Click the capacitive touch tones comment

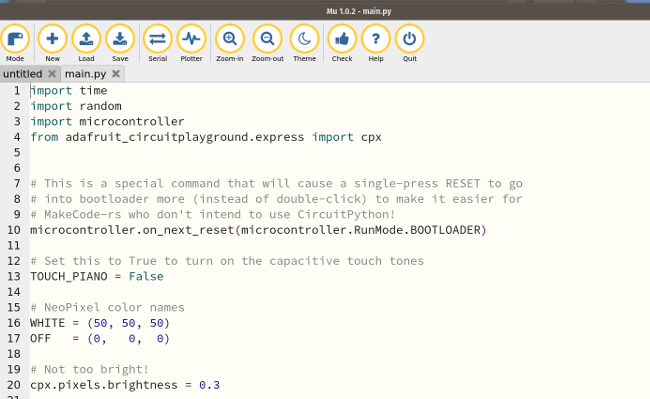(x=227, y=261)
